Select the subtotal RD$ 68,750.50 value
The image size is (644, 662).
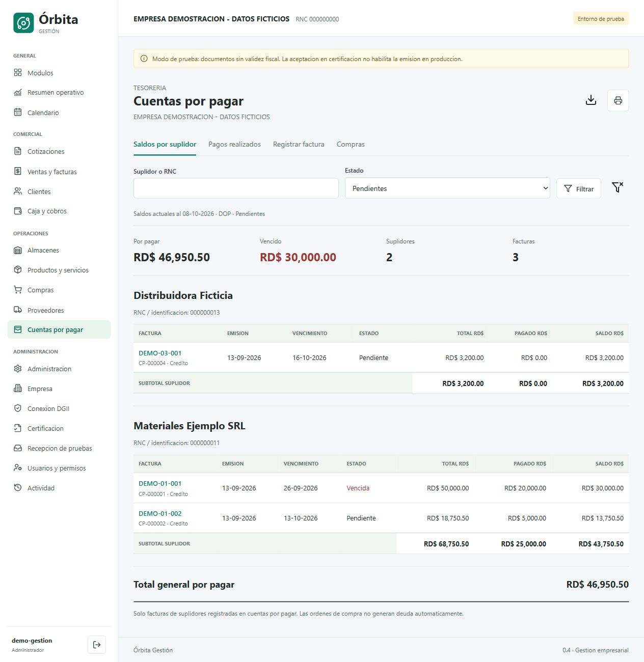point(446,544)
